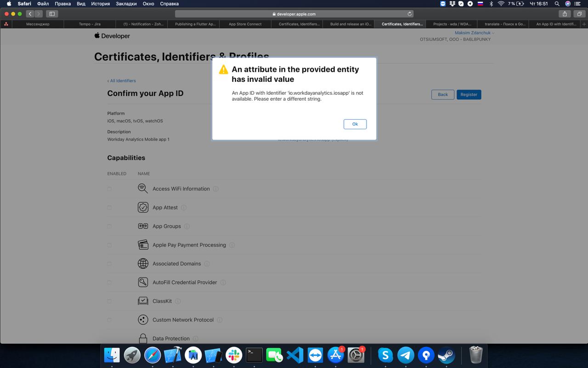Open the Файл menu
This screenshot has height=368, width=588.
coord(43,4)
